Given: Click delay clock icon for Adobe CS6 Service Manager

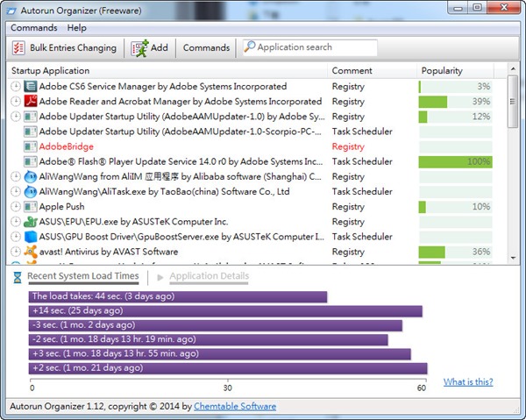Looking at the screenshot, I should [x=16, y=87].
